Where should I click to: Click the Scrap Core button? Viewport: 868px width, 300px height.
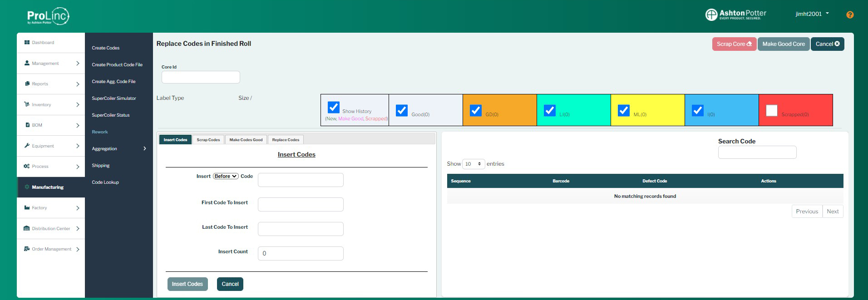tap(734, 44)
